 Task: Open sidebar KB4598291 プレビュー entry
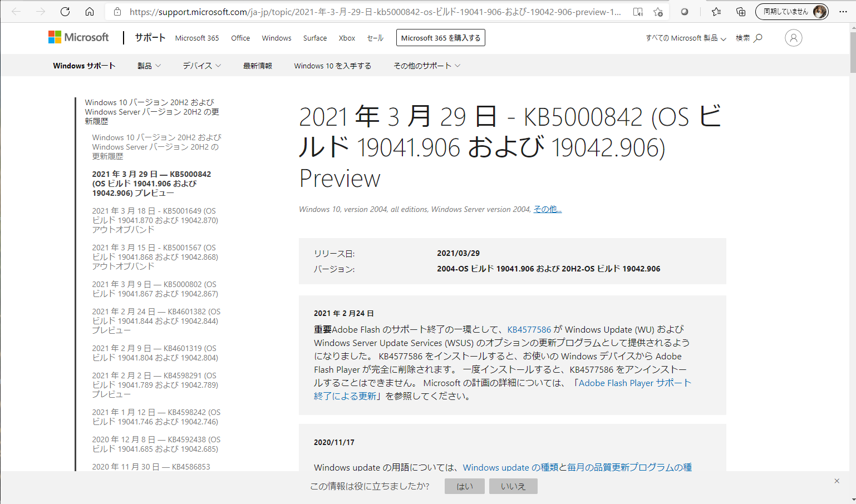155,385
